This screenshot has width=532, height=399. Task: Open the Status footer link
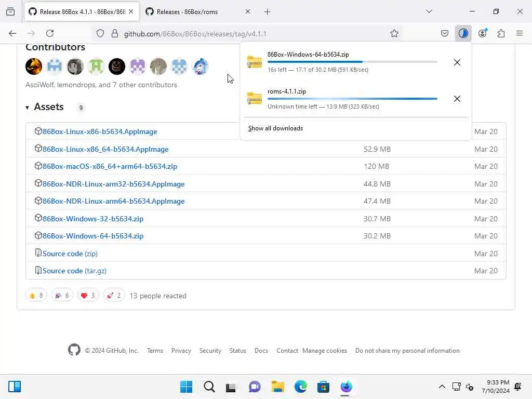click(x=238, y=351)
